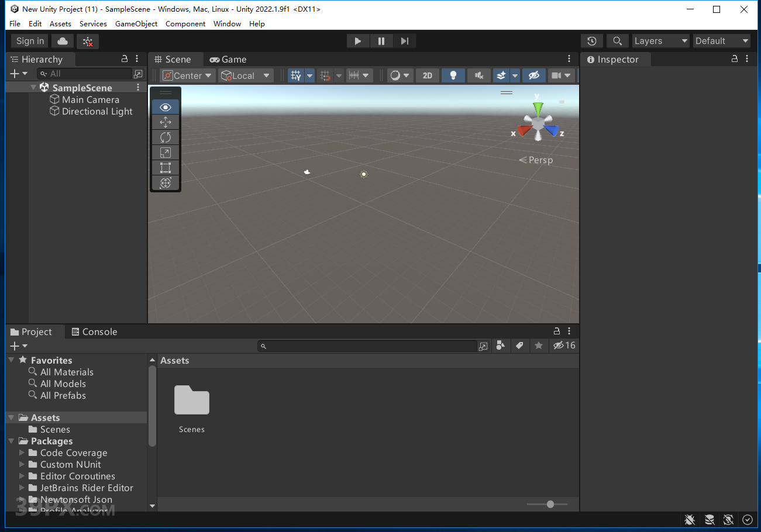The width and height of the screenshot is (761, 532).
Task: Toggle hidden packages visibility showing 16
Action: click(564, 346)
